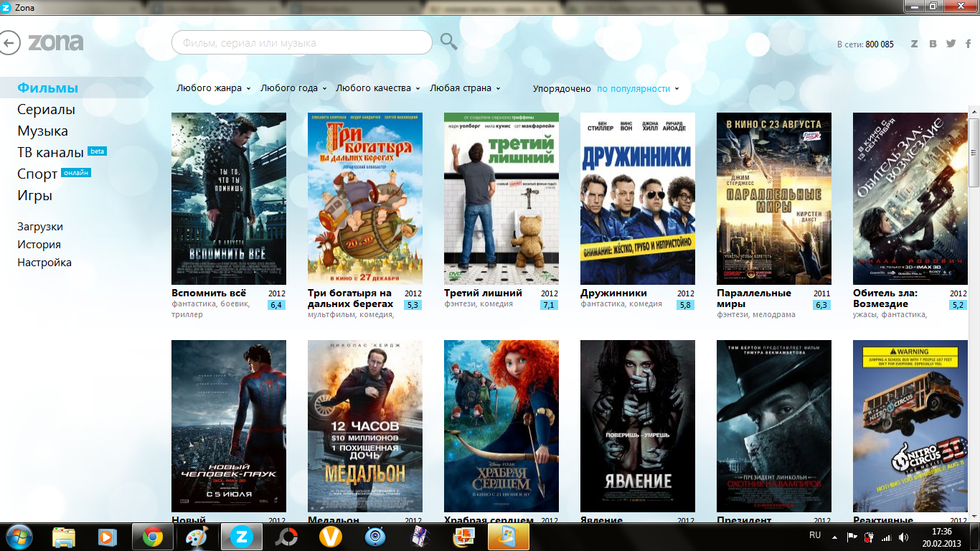Go to Музыка section
Image resolution: width=980 pixels, height=551 pixels.
(x=43, y=131)
